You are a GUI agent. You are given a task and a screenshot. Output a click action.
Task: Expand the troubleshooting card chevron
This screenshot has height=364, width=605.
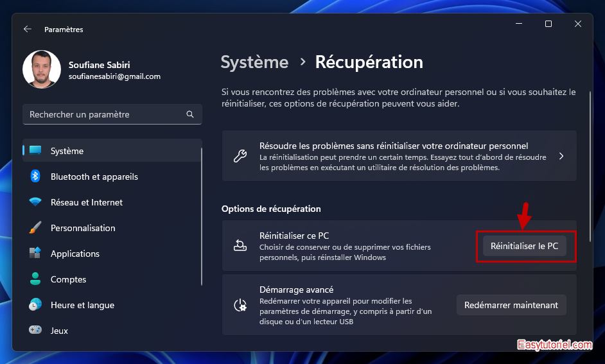pos(561,156)
